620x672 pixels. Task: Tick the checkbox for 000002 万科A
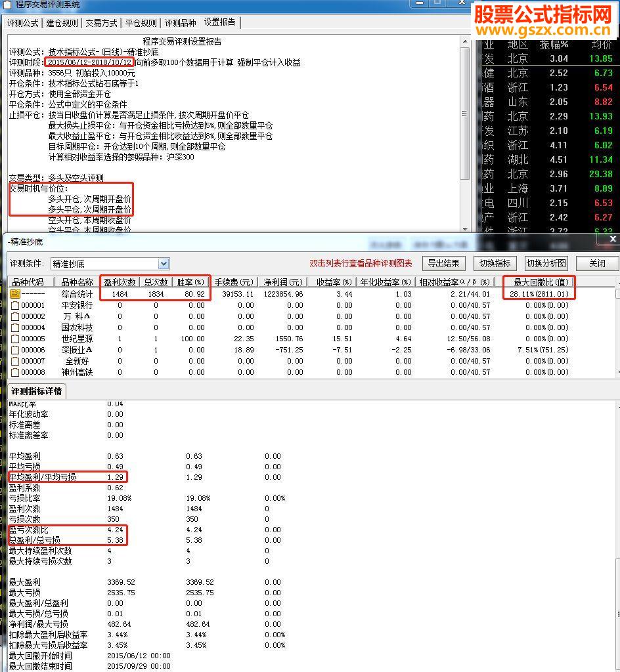pos(15,316)
